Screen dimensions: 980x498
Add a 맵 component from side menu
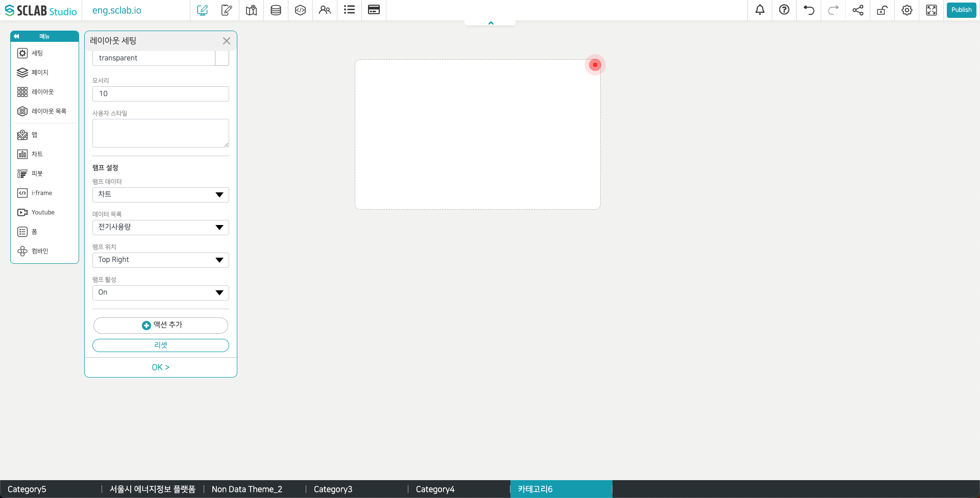(x=44, y=135)
